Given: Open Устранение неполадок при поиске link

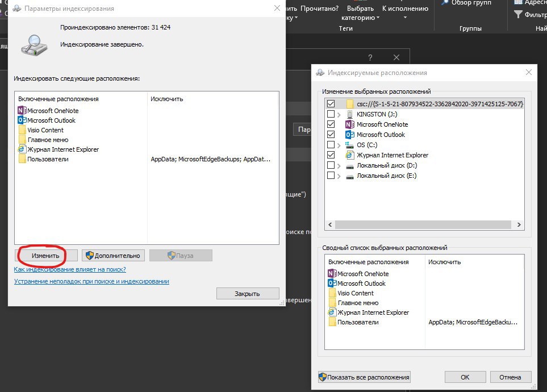Looking at the screenshot, I should pyautogui.click(x=91, y=281).
